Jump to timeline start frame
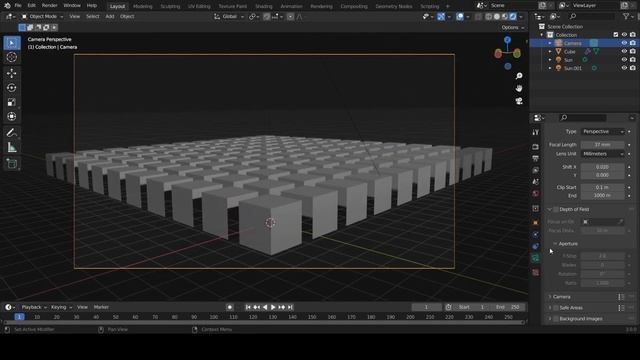The width and height of the screenshot is (640, 360). click(x=248, y=307)
